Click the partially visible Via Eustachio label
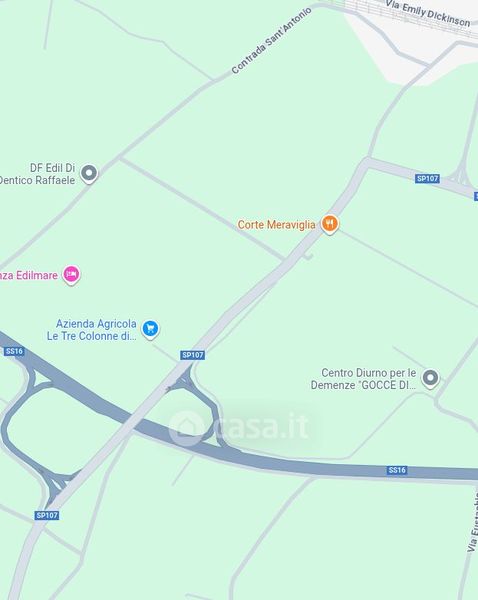Screen dimensions: 478x600 tap(473, 522)
